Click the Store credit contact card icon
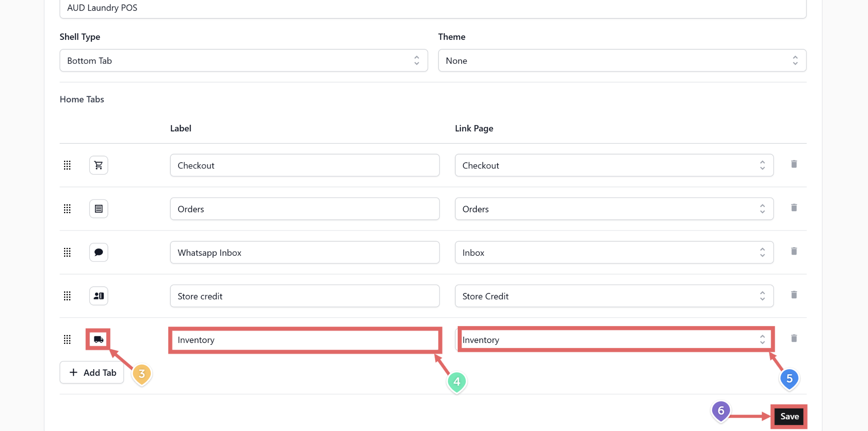Screen dimensions: 868x431 pyautogui.click(x=98, y=296)
